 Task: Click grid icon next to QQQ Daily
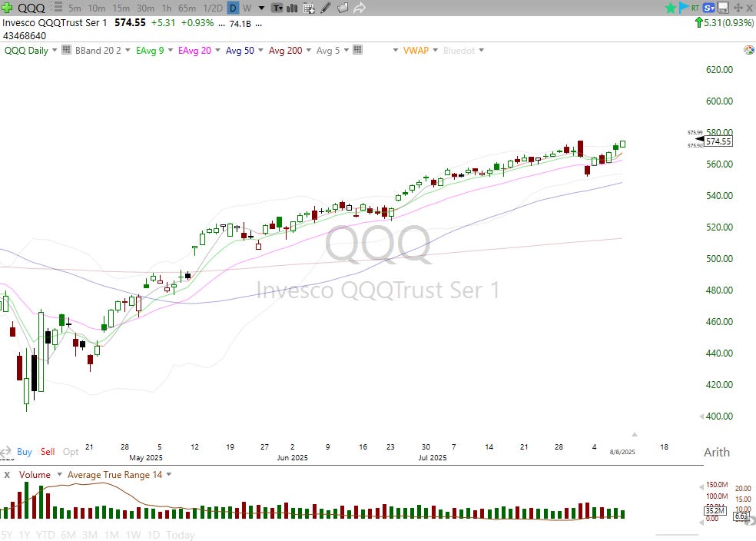pos(67,50)
